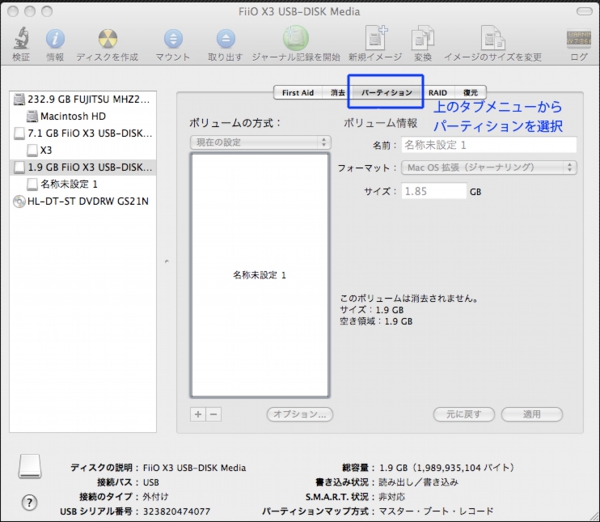Open the format (Mac OS 拡張) dropdown
The image size is (600, 522).
489,167
